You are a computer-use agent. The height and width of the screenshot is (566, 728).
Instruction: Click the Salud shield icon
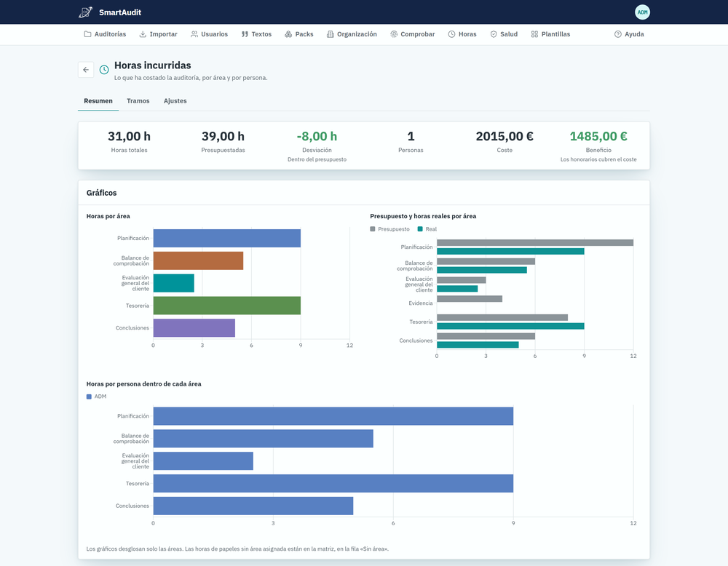point(494,34)
